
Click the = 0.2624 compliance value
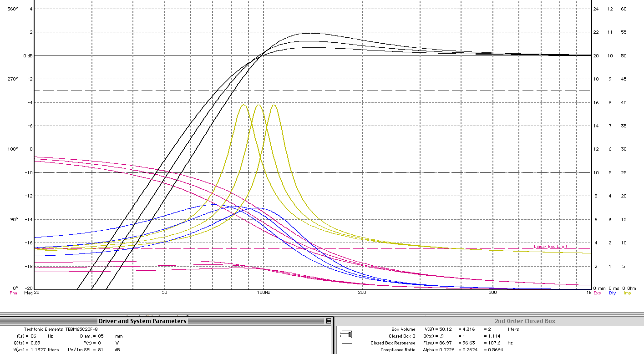click(469, 350)
